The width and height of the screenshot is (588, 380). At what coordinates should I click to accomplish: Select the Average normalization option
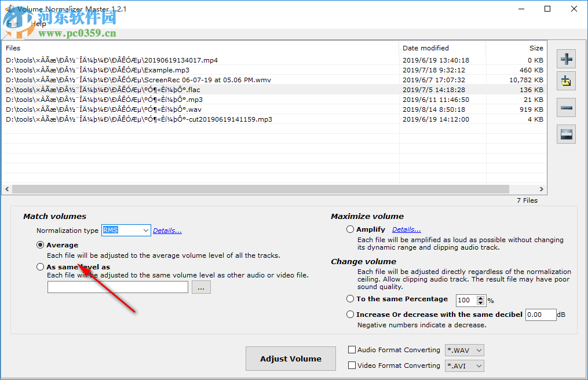[40, 244]
